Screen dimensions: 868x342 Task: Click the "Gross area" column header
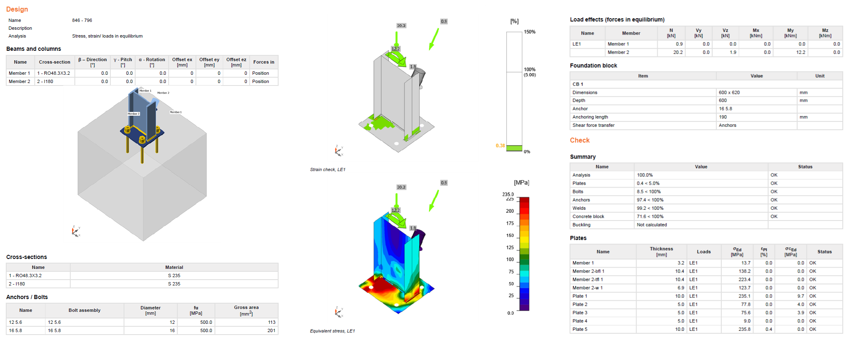pos(246,310)
